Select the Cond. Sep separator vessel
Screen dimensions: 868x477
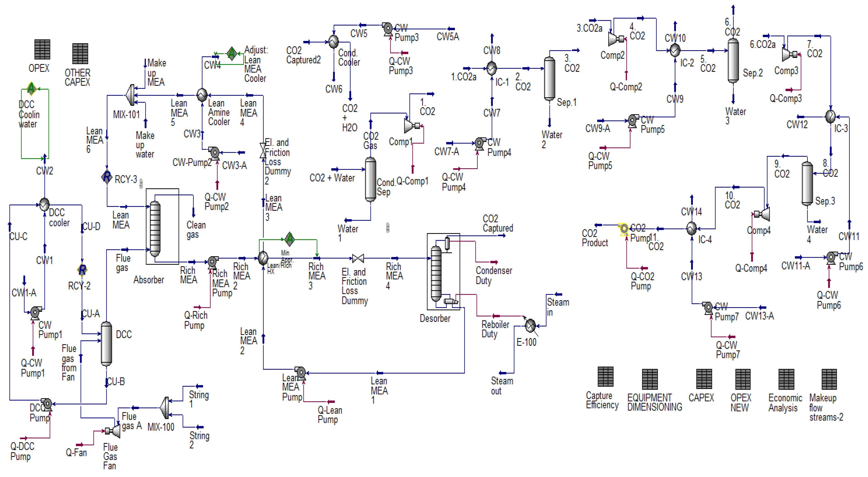[370, 180]
